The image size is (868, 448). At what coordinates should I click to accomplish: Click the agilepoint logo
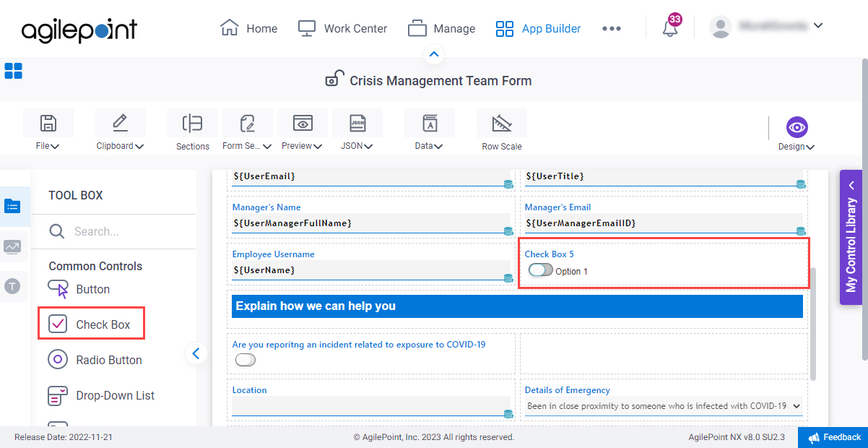pos(79,30)
